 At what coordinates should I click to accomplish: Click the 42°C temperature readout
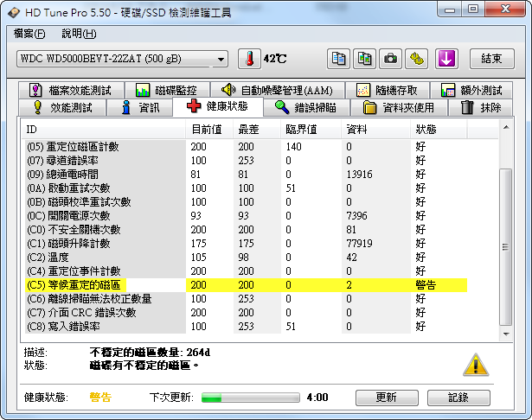[275, 59]
